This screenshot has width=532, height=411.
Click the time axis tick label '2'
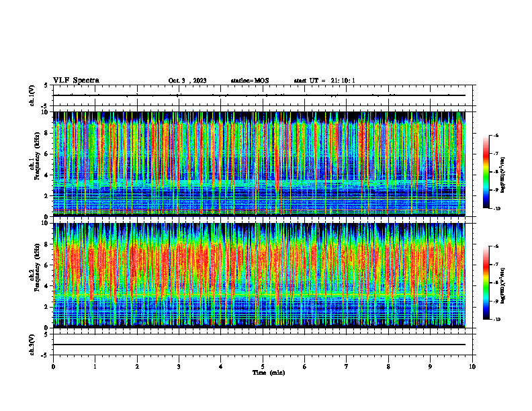point(137,367)
